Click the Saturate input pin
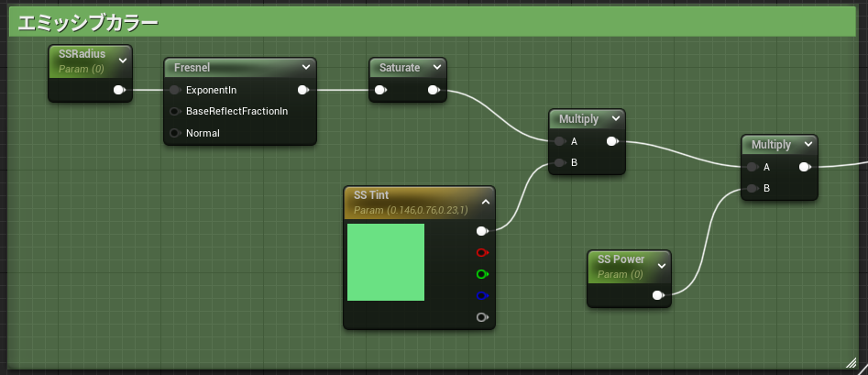 tap(381, 90)
